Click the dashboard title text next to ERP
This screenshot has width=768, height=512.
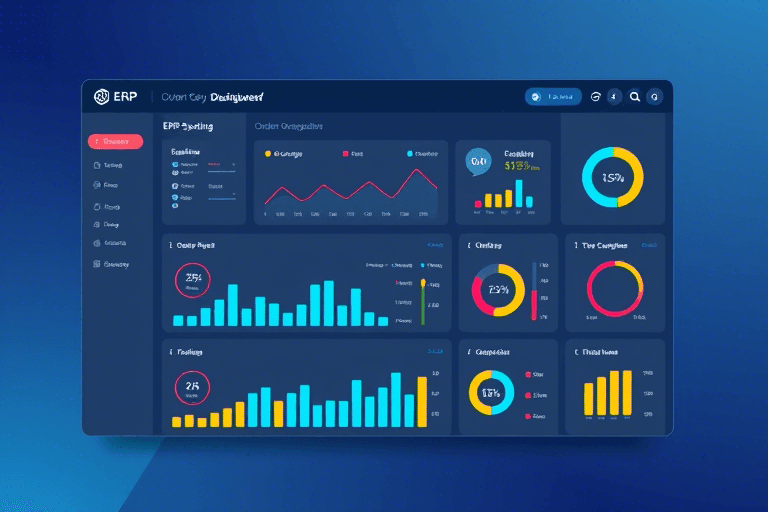pyautogui.click(x=210, y=97)
